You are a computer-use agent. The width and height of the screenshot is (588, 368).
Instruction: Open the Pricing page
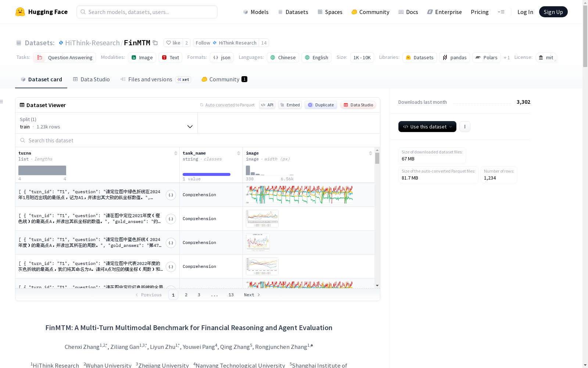(480, 12)
